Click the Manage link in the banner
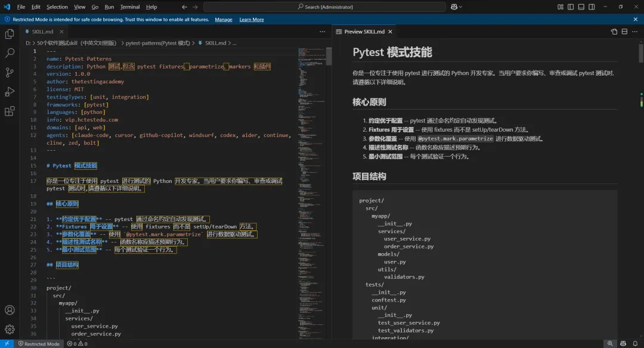 click(224, 19)
